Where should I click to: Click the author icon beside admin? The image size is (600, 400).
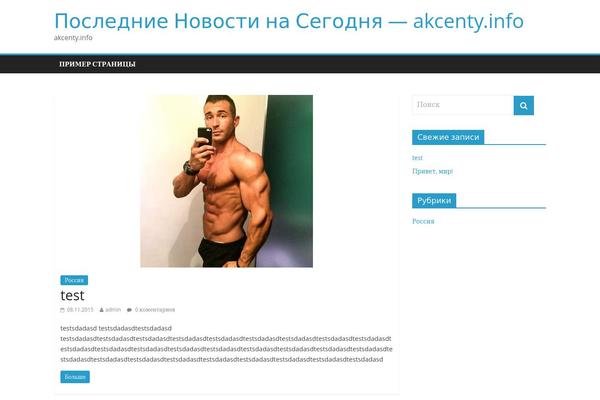click(101, 310)
